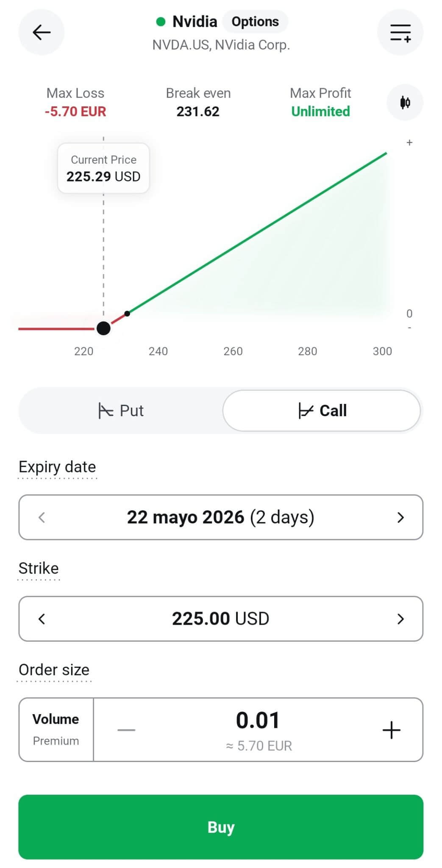The width and height of the screenshot is (442, 868).
Task: Increase volume with the plus icon
Action: coord(391,730)
